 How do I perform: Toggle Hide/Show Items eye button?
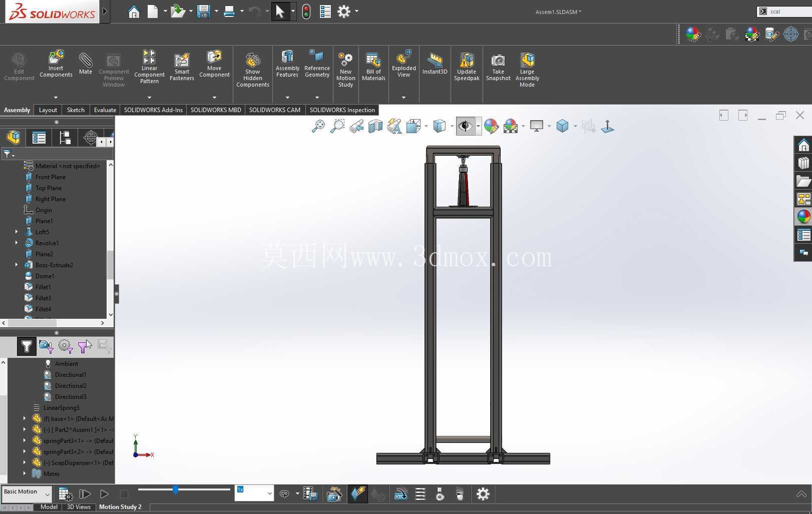(465, 126)
